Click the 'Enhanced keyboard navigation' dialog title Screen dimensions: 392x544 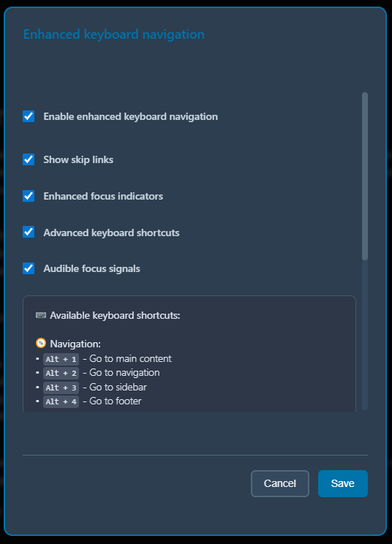pos(114,34)
